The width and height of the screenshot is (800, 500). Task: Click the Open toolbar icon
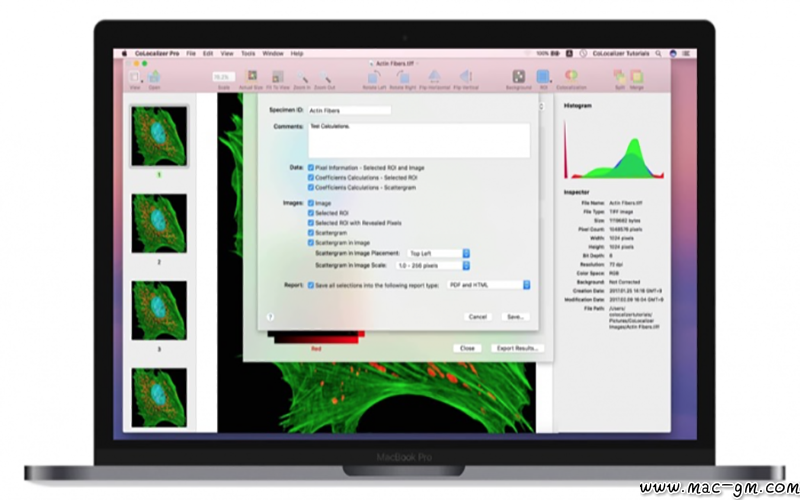click(154, 77)
